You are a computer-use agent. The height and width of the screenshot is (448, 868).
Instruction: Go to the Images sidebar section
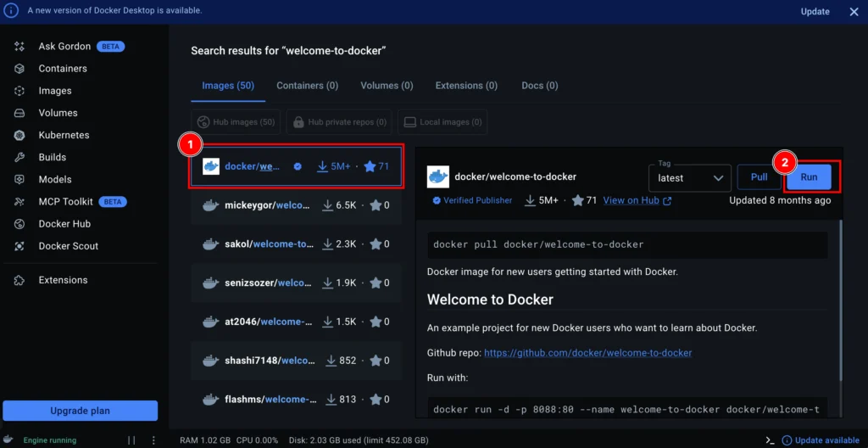pos(54,91)
